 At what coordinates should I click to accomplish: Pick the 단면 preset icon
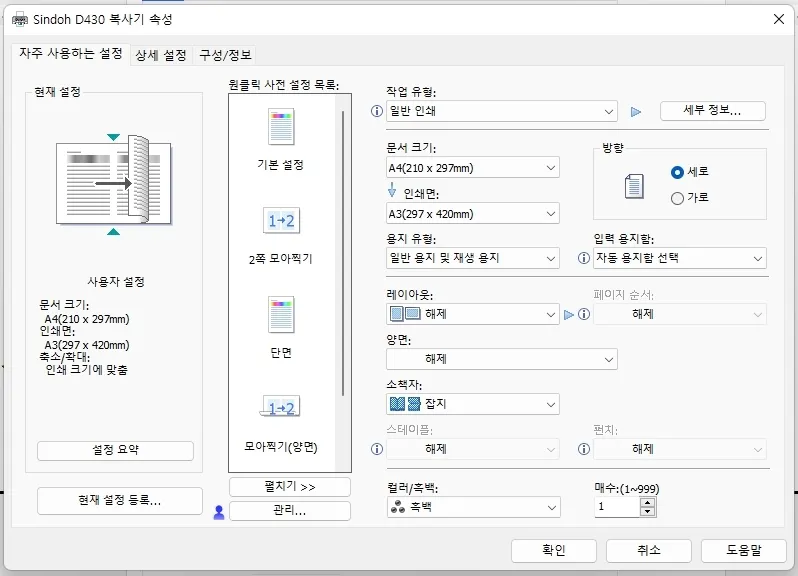click(281, 314)
